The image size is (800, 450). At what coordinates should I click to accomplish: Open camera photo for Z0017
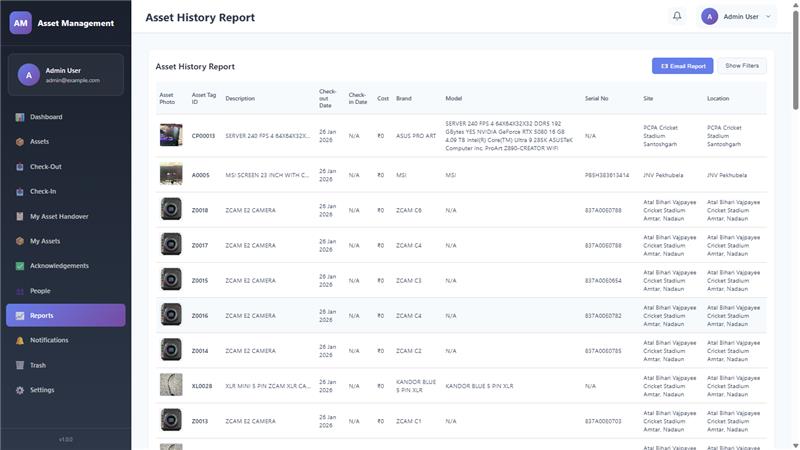point(171,244)
